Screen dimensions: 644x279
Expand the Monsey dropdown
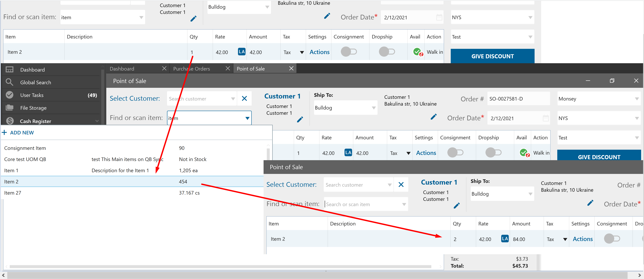(637, 99)
